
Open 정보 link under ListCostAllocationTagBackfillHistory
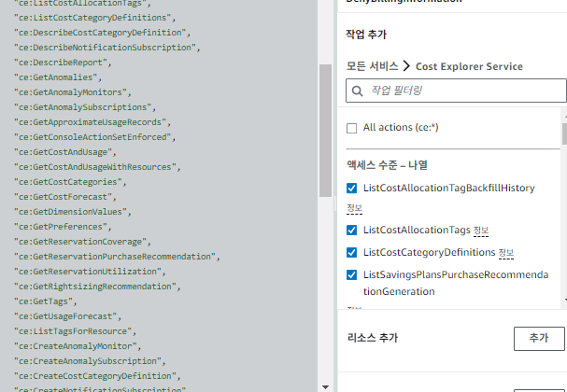[x=354, y=208]
